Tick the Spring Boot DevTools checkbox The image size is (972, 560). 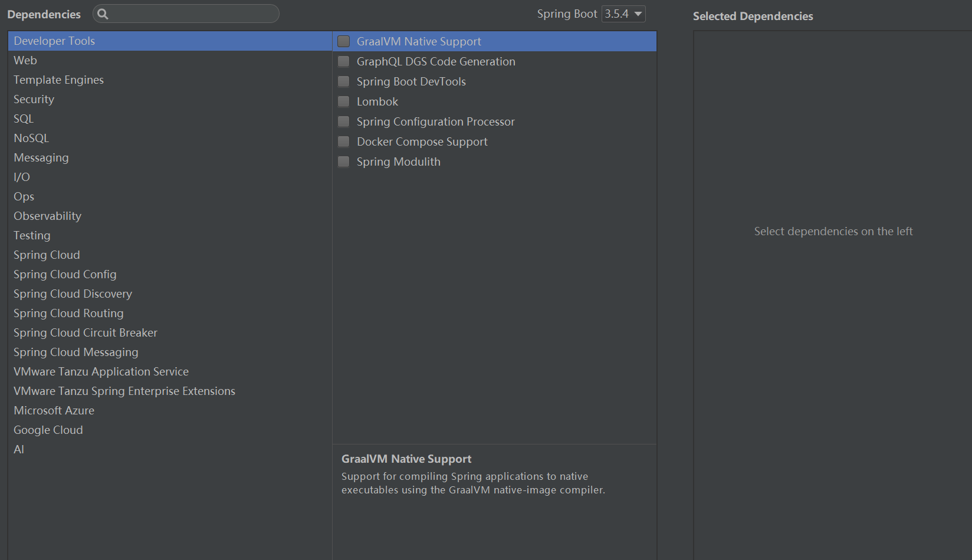344,81
